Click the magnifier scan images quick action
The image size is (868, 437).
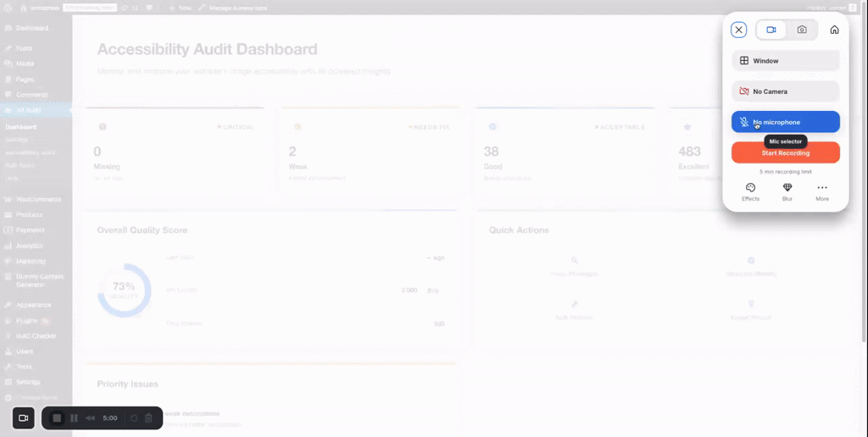click(575, 260)
